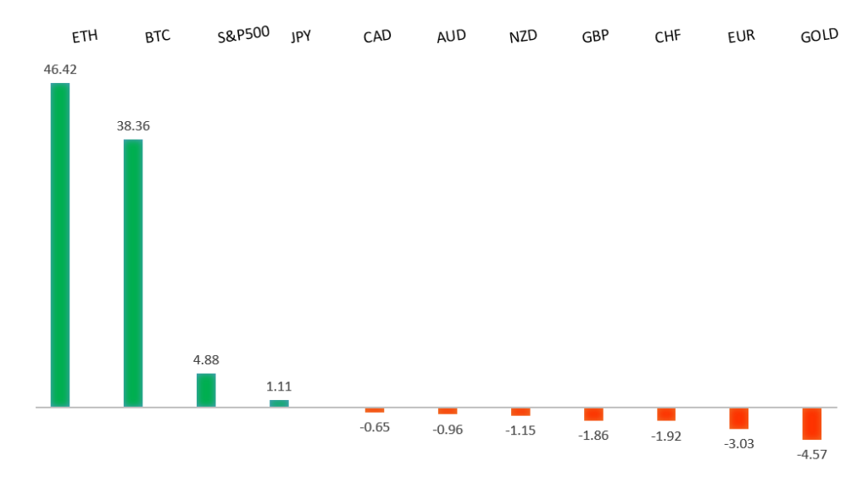Click the green ETH bar
The width and height of the screenshot is (868, 483).
pos(60,245)
